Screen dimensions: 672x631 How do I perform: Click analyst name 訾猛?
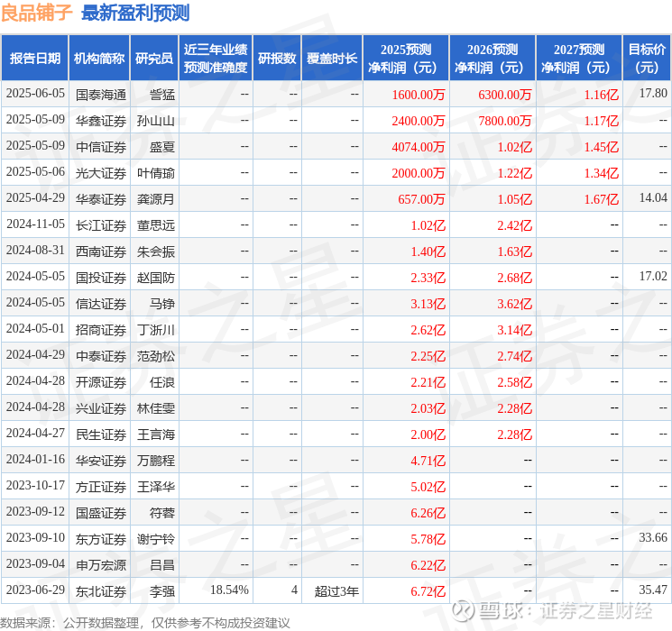coord(162,95)
